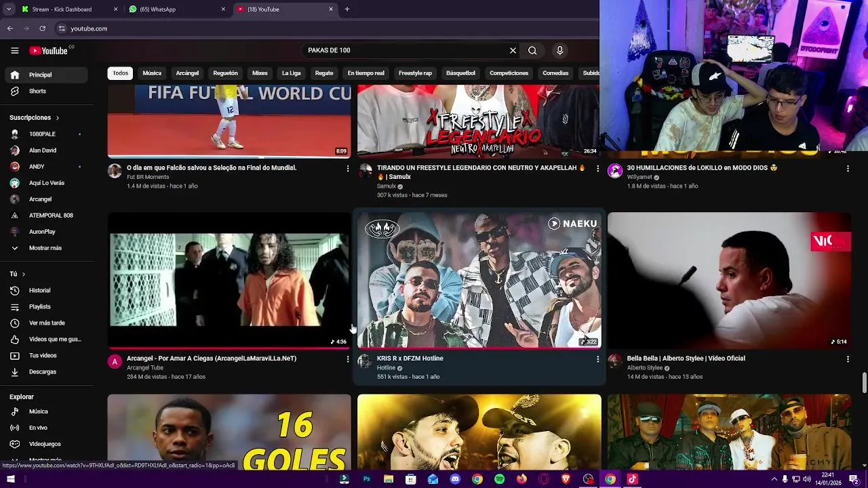Play the Bella Bella Alberto Stylee thumbnail
The image size is (868, 488).
click(x=729, y=280)
